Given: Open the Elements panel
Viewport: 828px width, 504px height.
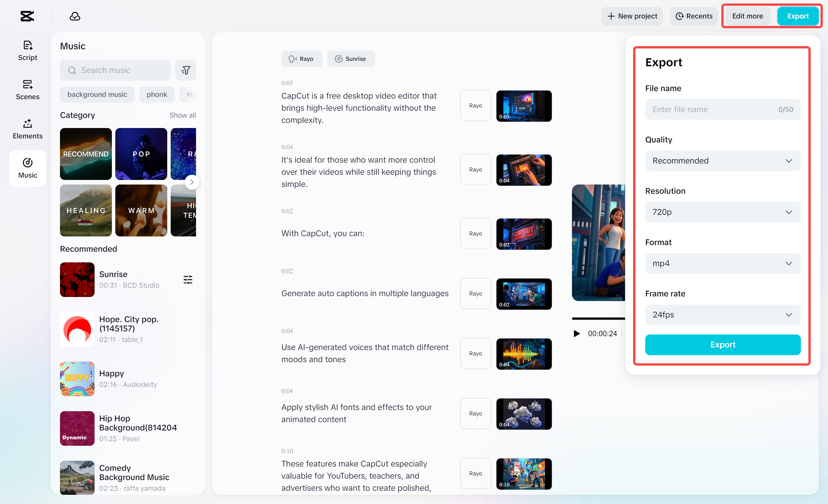Looking at the screenshot, I should (x=27, y=129).
